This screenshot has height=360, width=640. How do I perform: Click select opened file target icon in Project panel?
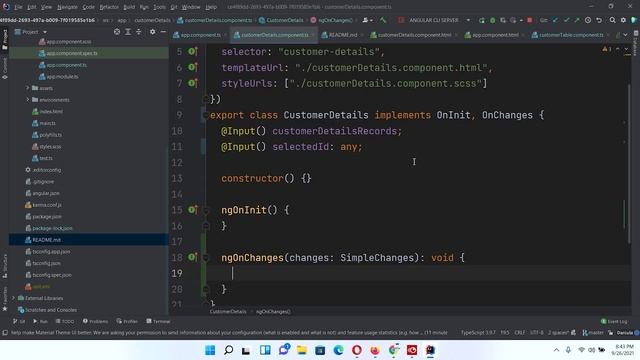[x=117, y=32]
